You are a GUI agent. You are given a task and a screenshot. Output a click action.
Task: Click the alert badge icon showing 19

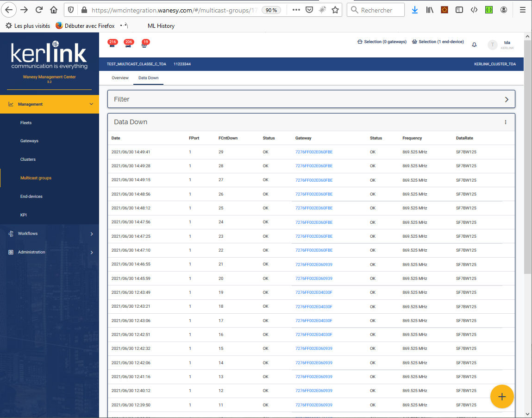(x=145, y=44)
